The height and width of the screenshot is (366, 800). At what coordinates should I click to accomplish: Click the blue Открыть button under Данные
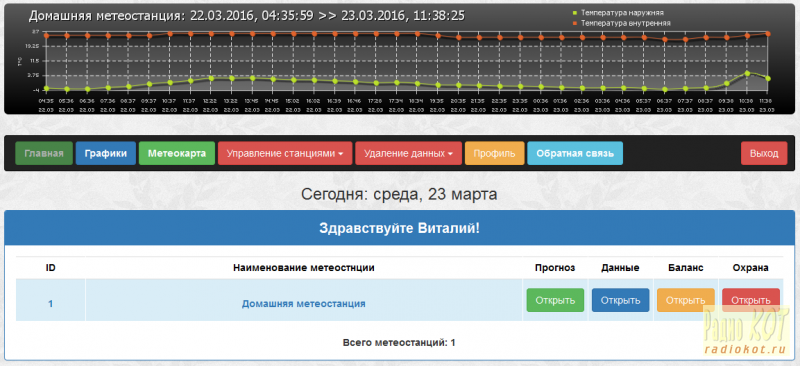tap(620, 300)
